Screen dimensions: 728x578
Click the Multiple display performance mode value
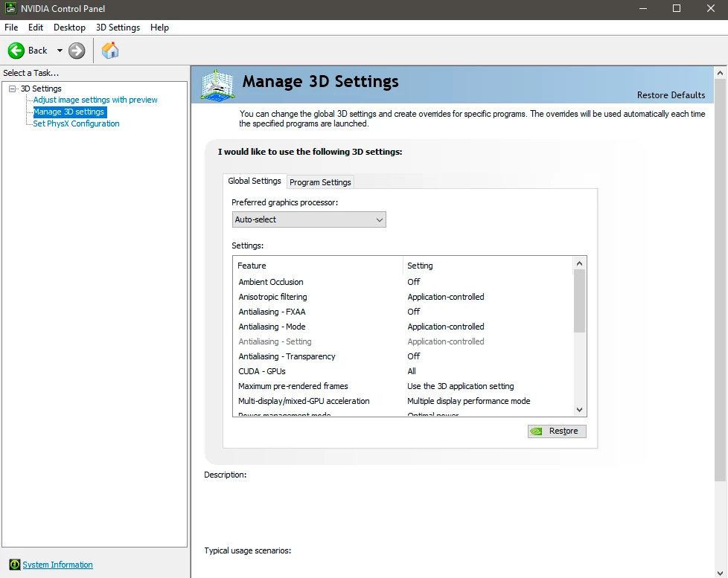(468, 401)
